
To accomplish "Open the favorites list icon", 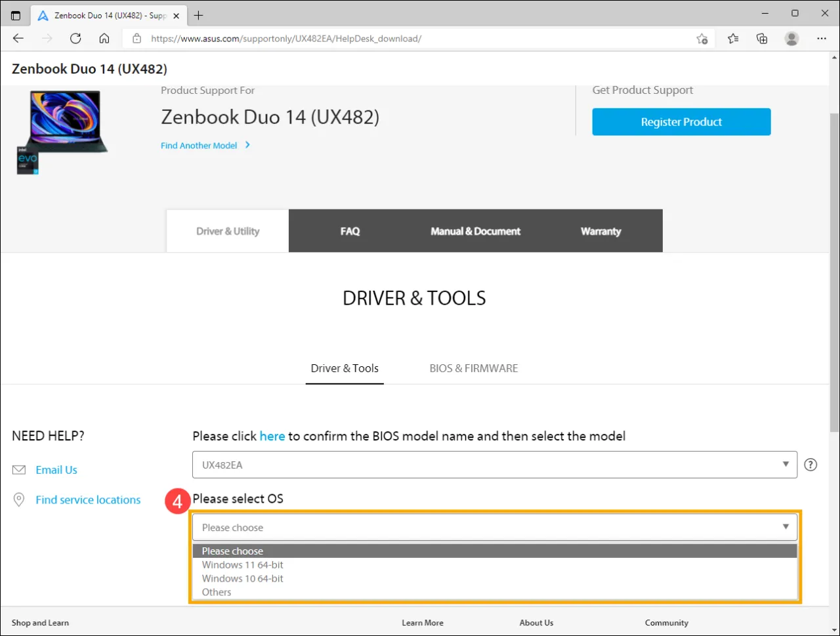I will coord(733,39).
